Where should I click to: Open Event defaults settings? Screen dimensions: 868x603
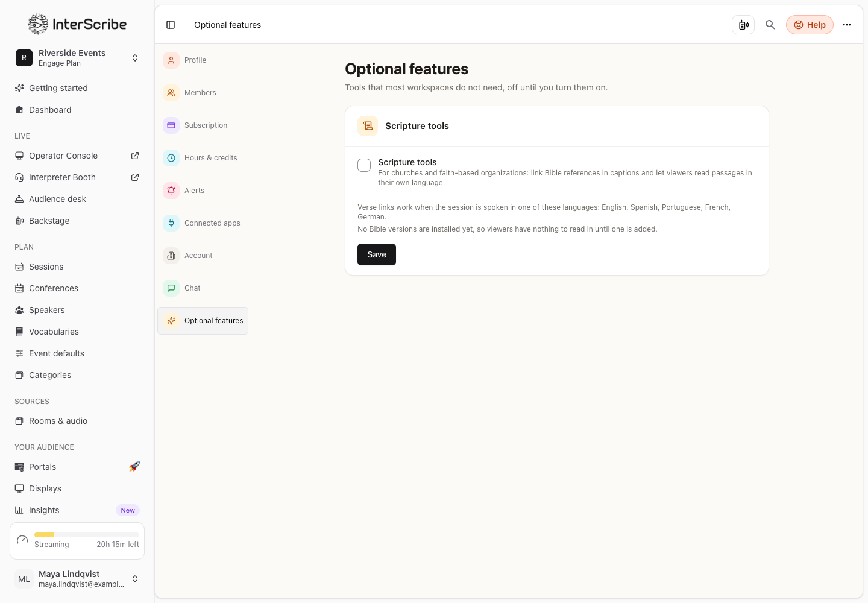(x=77, y=353)
